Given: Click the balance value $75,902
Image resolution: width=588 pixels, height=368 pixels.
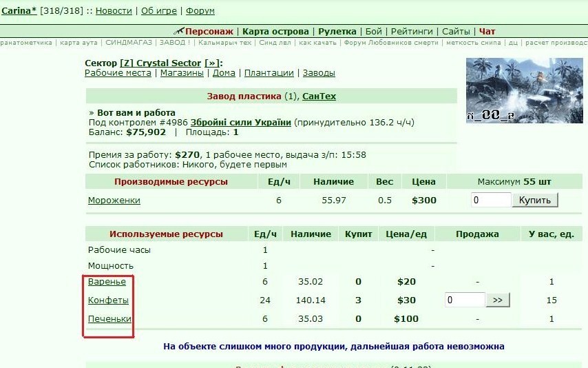Looking at the screenshot, I should (x=146, y=132).
